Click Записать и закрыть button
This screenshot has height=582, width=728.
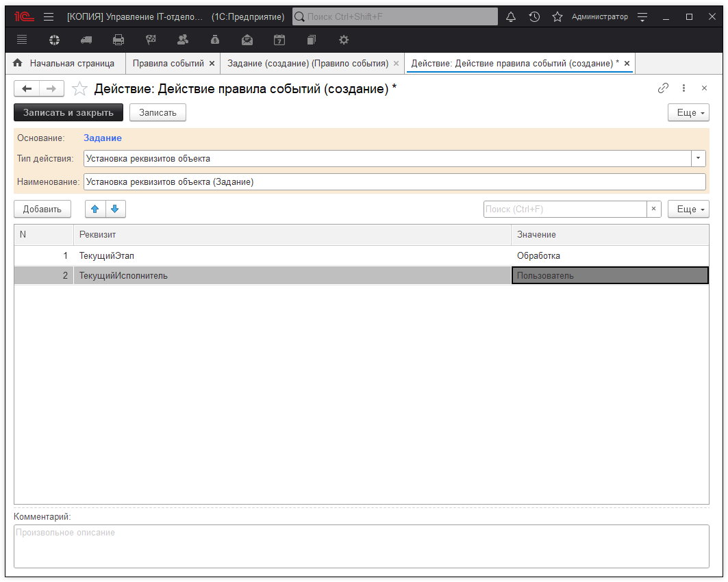point(68,112)
